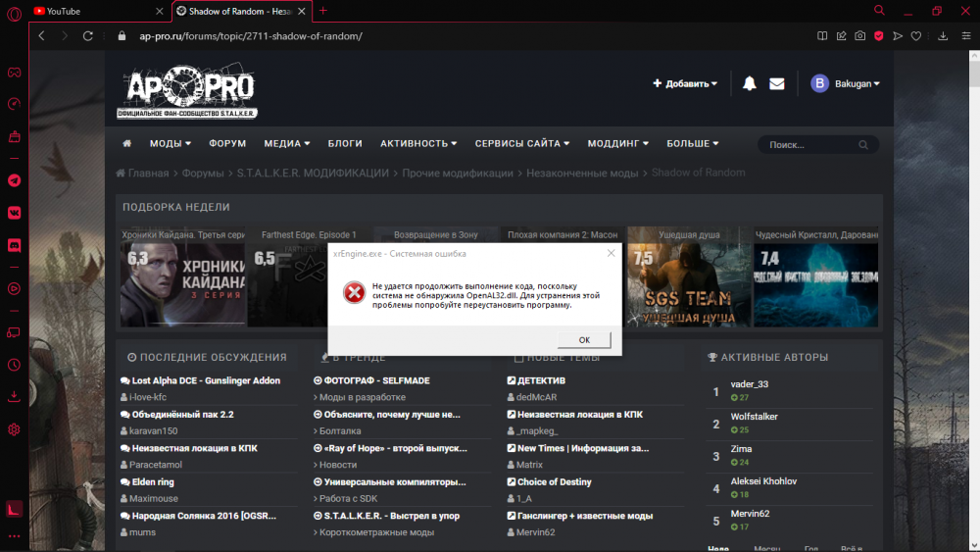
Task: Open the Добавить dropdown
Action: coord(685,83)
